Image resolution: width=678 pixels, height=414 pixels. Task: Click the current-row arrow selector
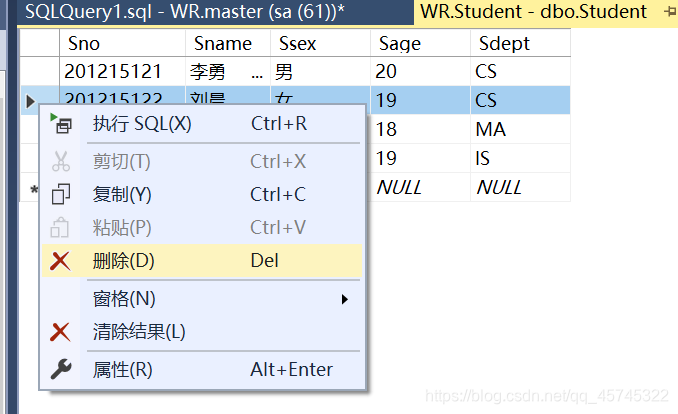(30, 101)
